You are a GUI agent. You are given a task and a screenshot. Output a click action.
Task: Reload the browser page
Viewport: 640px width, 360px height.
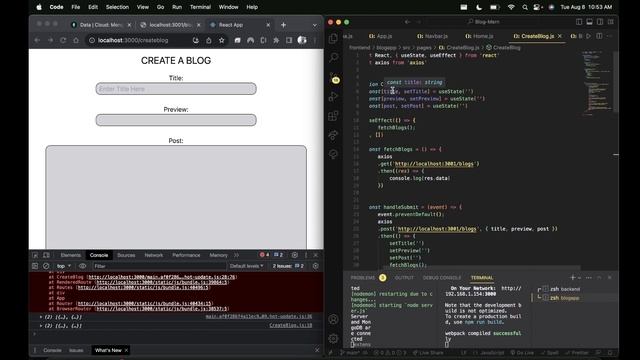tap(63, 40)
